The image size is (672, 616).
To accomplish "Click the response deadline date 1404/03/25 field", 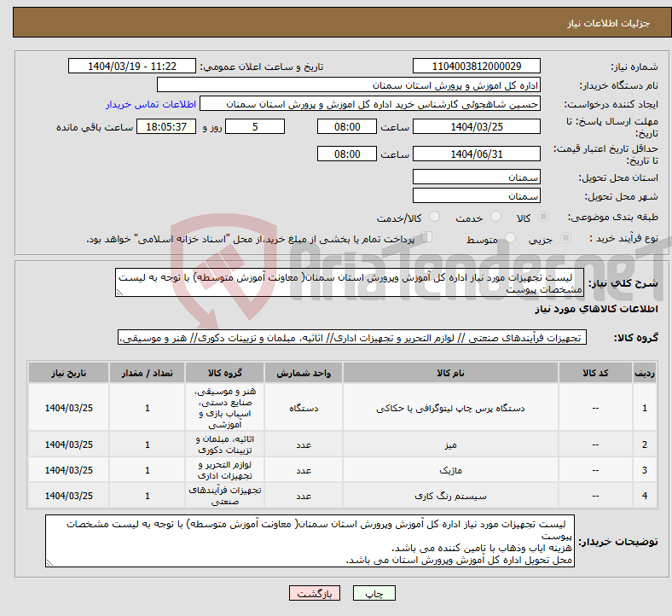I will pyautogui.click(x=476, y=126).
